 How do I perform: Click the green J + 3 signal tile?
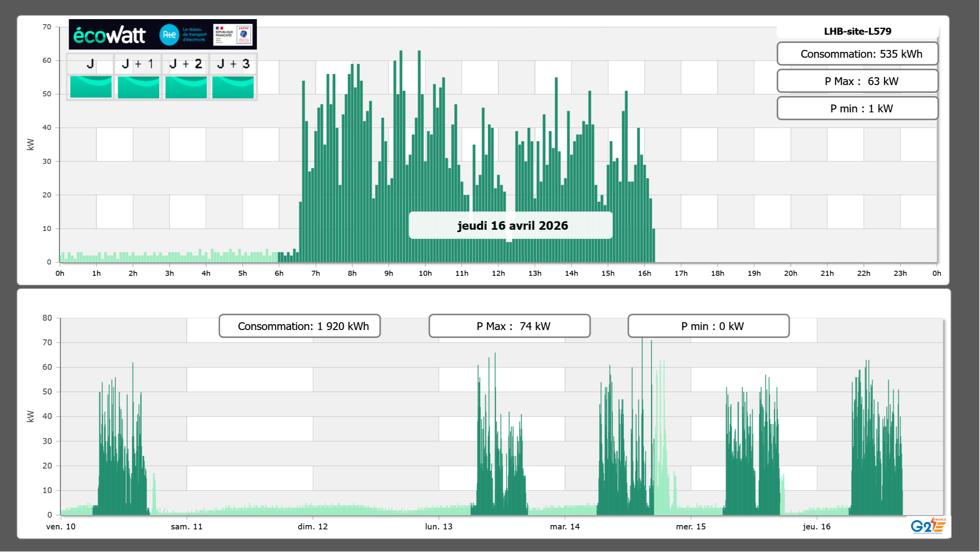tap(233, 87)
